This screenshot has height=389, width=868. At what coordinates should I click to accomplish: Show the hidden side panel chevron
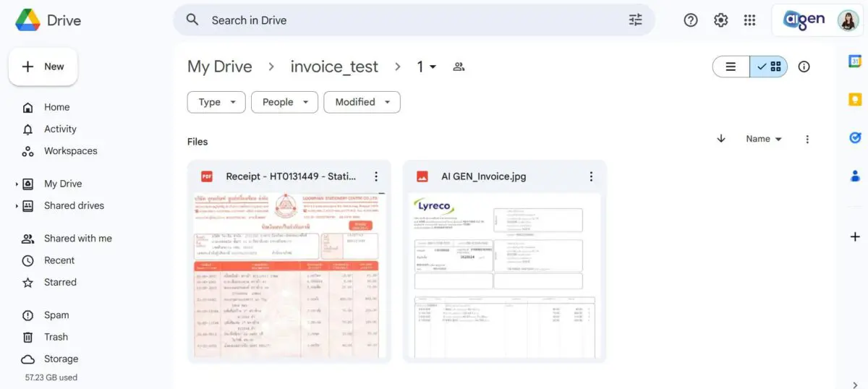click(855, 384)
